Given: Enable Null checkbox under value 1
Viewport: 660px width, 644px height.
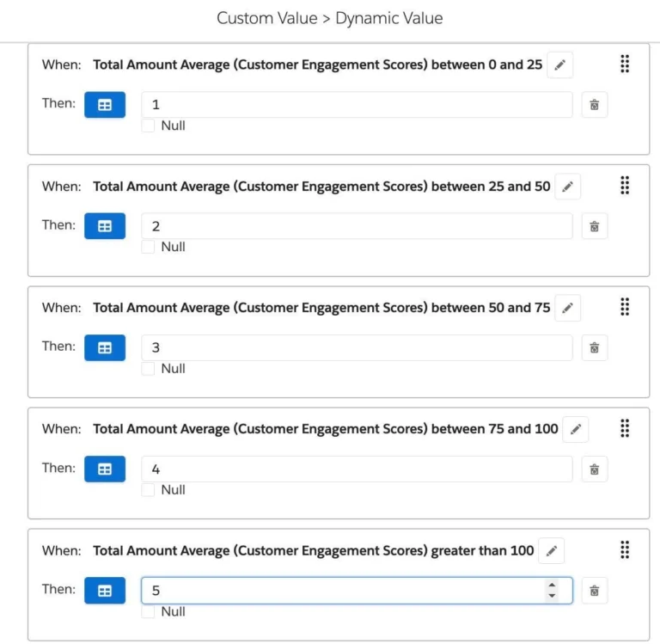Looking at the screenshot, I should (149, 126).
